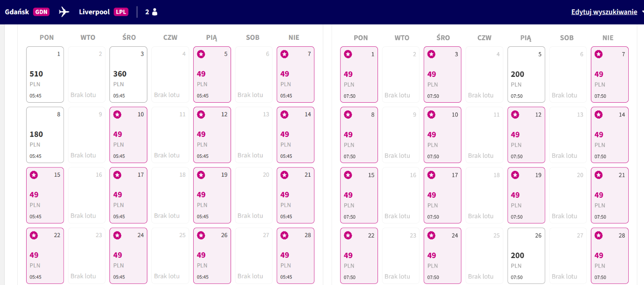Select right calendar 49 PLN fare on day 17
644x285 pixels.
442,195
